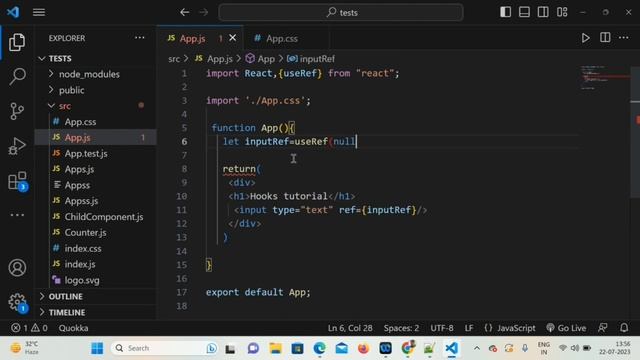Screen dimensions: 640x360
Task: Open the Explorer view in activity bar
Action: pyautogui.click(x=17, y=42)
